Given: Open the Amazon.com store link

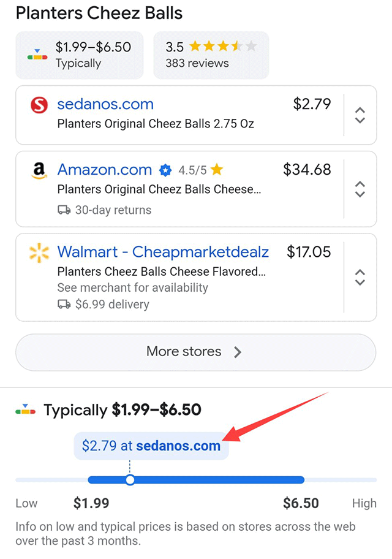Looking at the screenshot, I should click(x=105, y=170).
